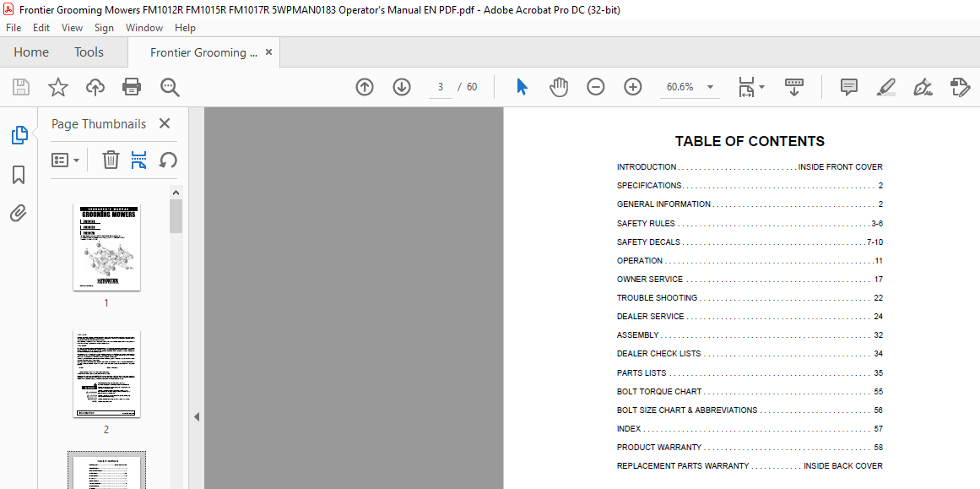The height and width of the screenshot is (489, 980).
Task: Delete selected page with trash icon
Action: (x=111, y=160)
